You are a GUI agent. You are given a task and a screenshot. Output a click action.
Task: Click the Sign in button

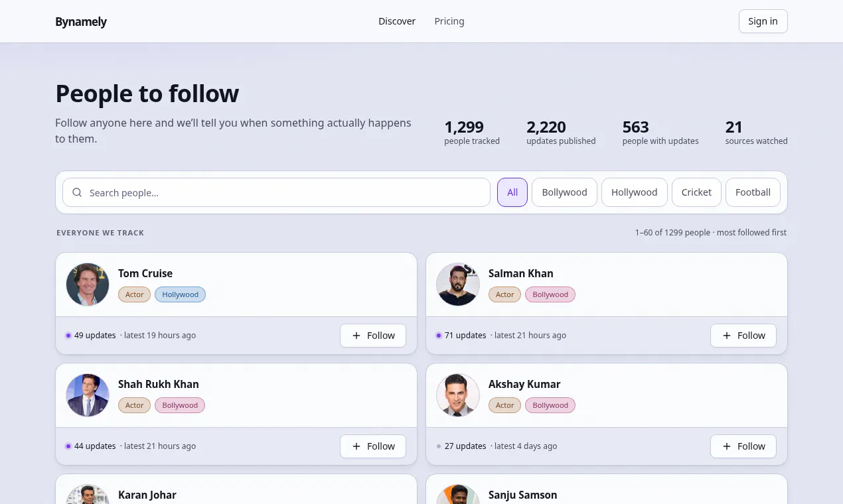click(763, 21)
